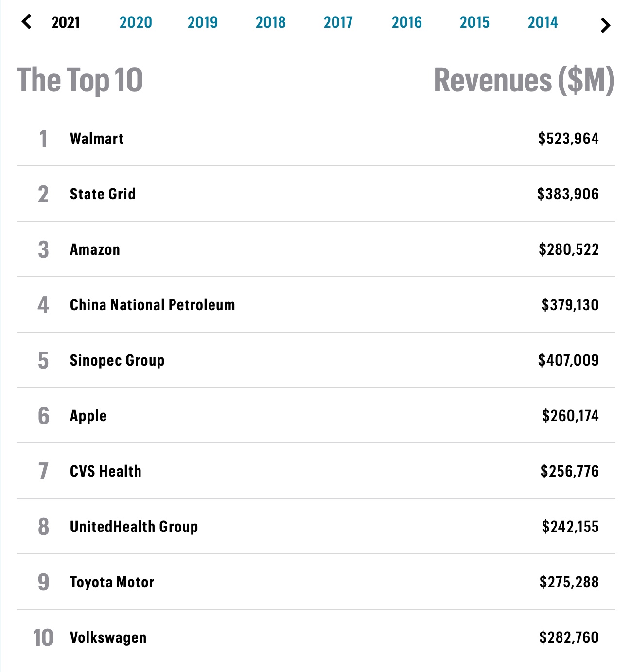Select the 2016 year tab
The height and width of the screenshot is (672, 631).
click(x=407, y=22)
